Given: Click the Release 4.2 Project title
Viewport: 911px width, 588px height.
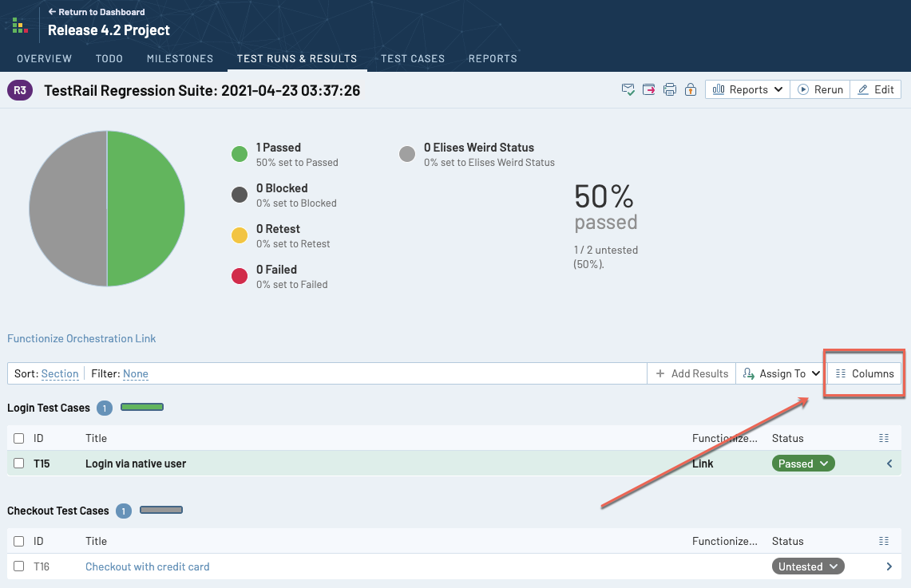Looking at the screenshot, I should pyautogui.click(x=109, y=30).
